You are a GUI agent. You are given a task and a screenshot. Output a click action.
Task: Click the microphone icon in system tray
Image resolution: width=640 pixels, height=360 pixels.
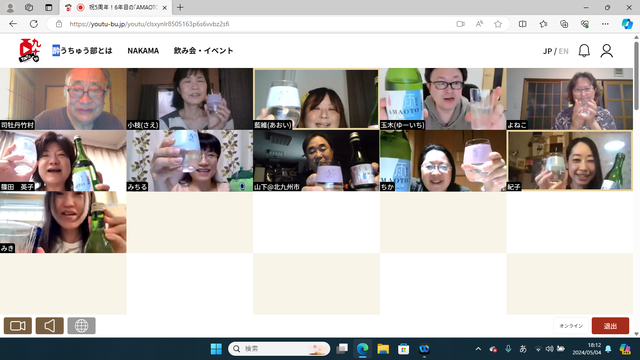tap(508, 349)
